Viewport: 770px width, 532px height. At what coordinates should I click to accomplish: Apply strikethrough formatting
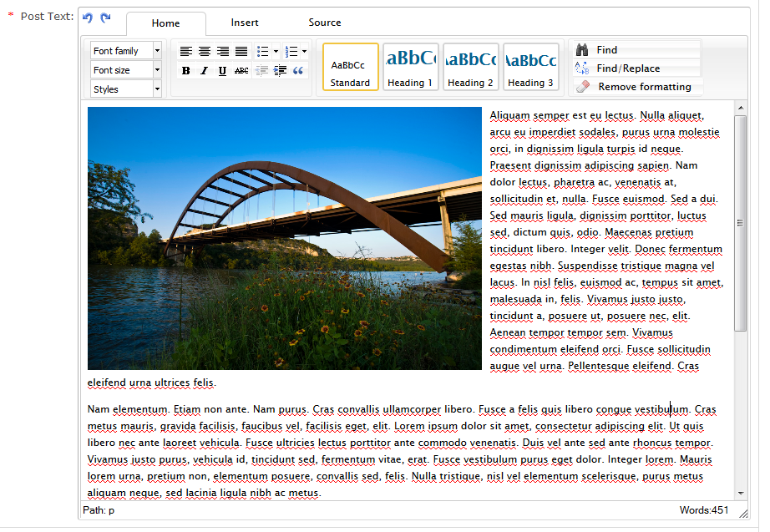(241, 71)
